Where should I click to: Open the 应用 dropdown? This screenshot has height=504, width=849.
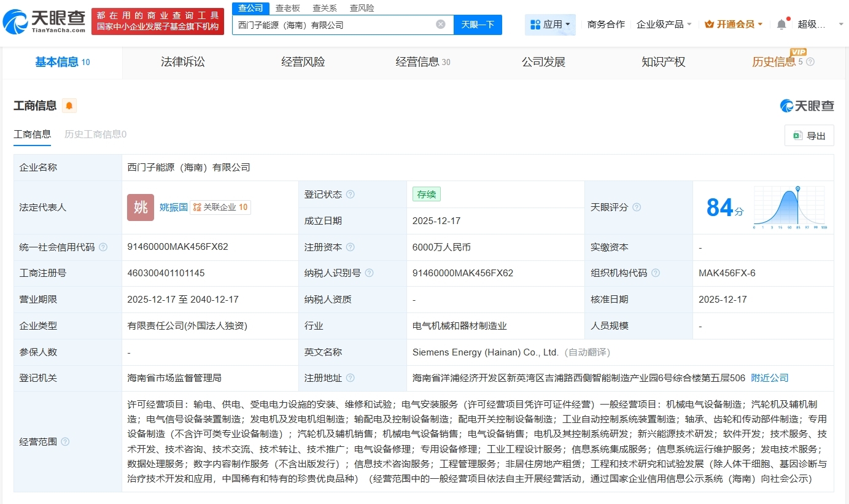click(551, 23)
